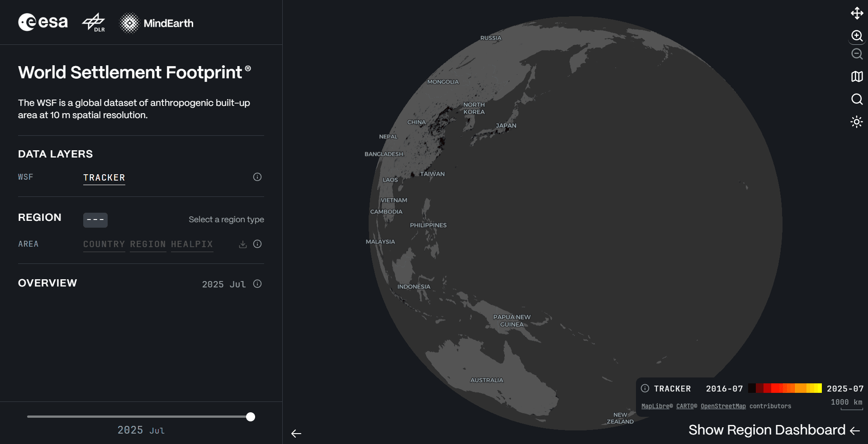Viewport: 868px width, 444px height.
Task: Click 'Select a region type' text
Action: (x=226, y=220)
